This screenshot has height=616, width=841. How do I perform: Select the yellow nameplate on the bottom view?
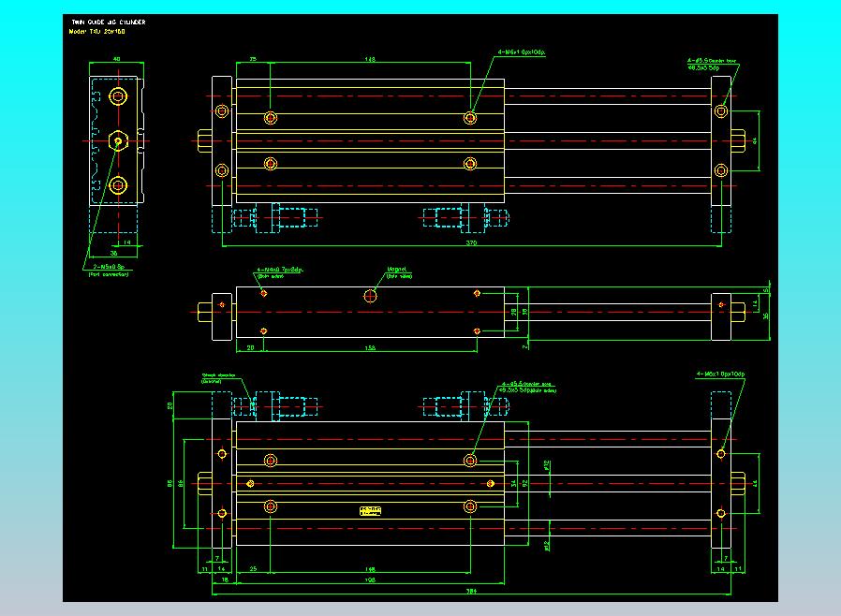(x=372, y=509)
